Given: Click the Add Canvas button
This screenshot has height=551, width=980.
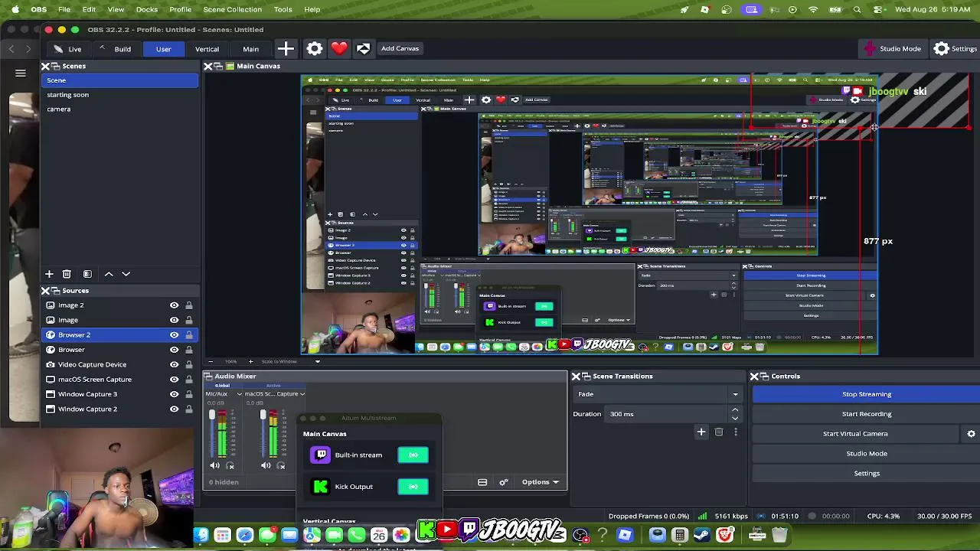Looking at the screenshot, I should point(400,48).
